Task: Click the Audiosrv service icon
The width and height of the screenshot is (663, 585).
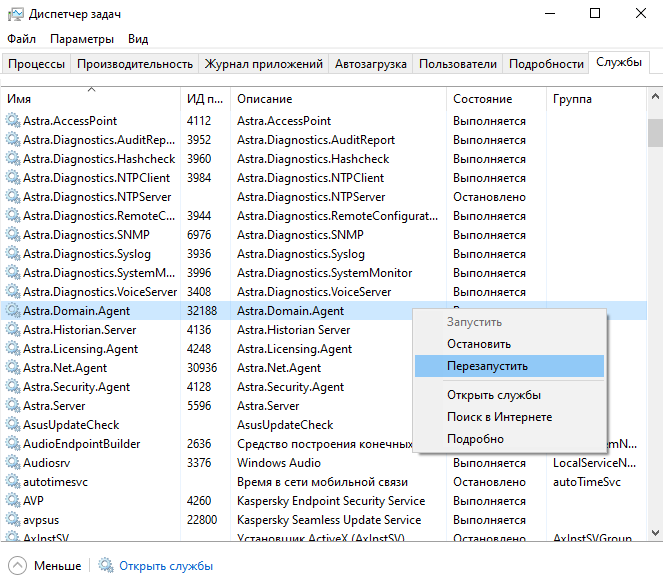Action: pyautogui.click(x=13, y=463)
